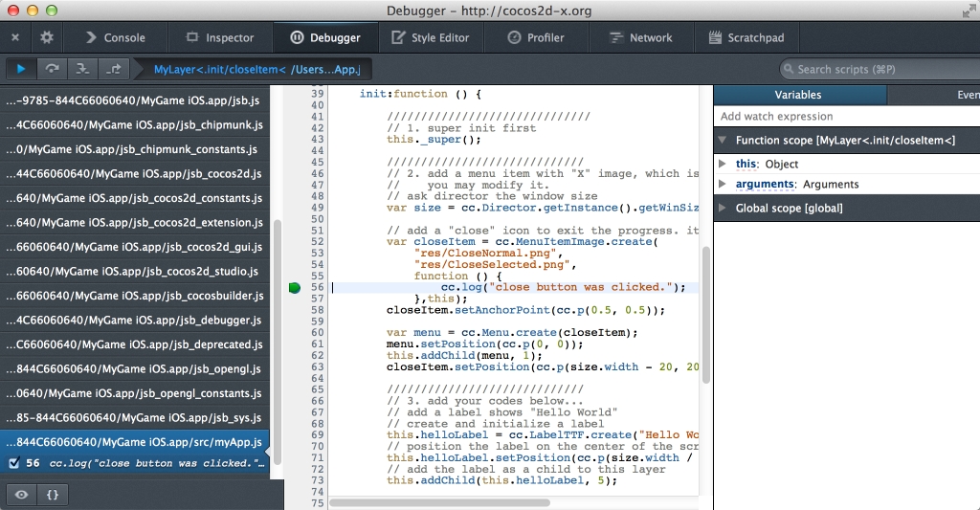Open the Style Editor tab

(430, 37)
